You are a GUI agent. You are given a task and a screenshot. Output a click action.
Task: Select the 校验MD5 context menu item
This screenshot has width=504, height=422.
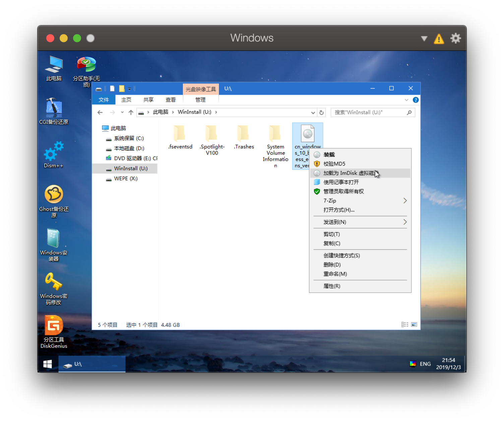tap(334, 164)
